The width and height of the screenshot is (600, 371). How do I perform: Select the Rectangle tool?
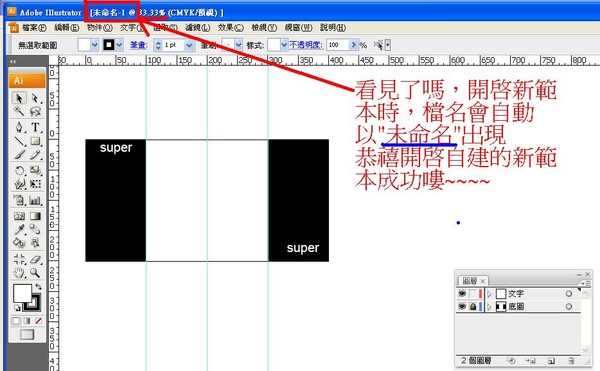(x=35, y=141)
